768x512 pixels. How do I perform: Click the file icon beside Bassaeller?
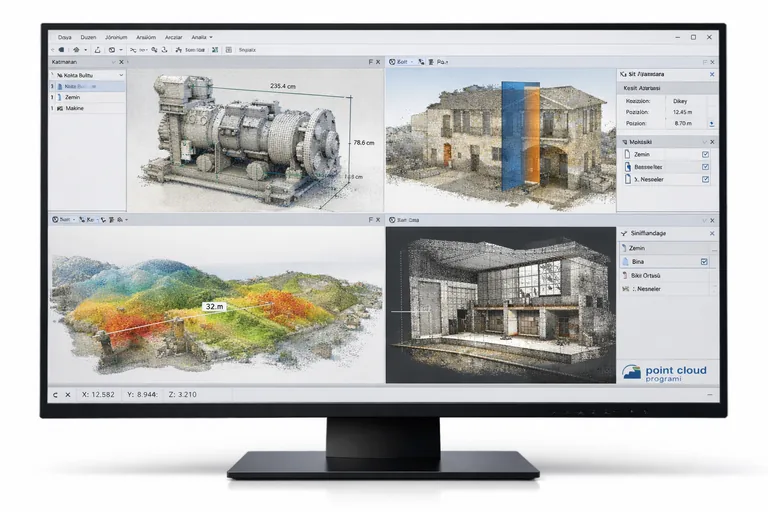click(x=628, y=167)
